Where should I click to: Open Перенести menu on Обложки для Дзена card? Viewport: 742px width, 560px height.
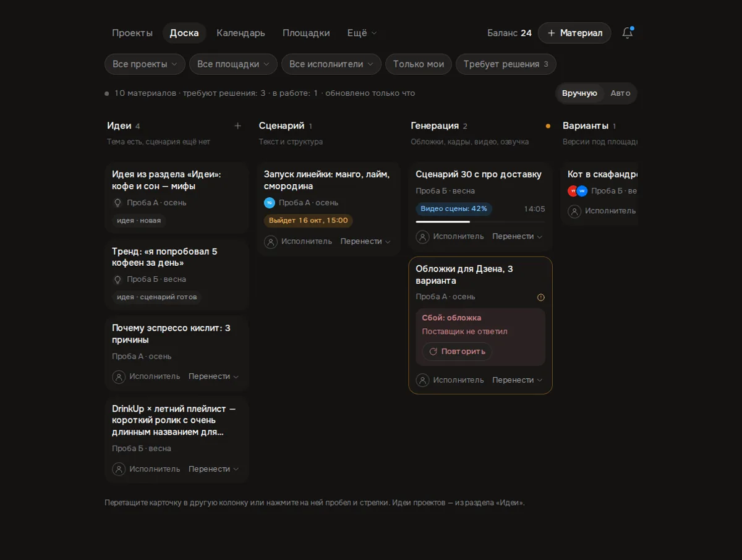518,380
